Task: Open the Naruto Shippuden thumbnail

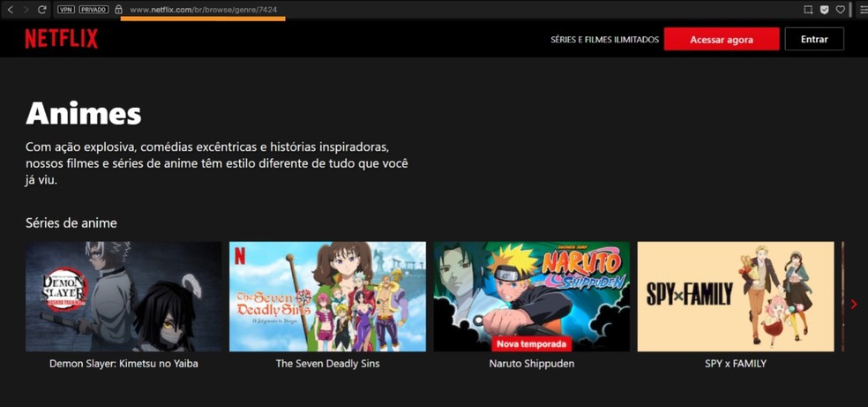Action: click(531, 297)
